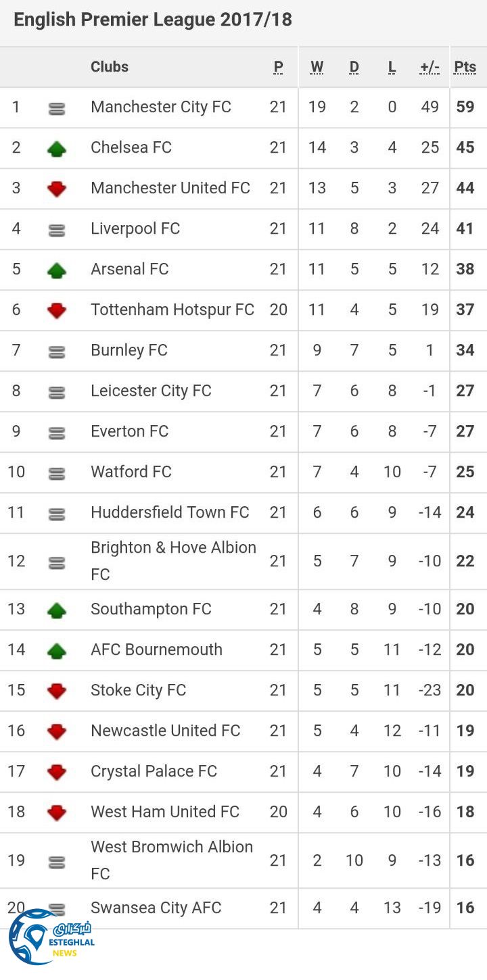
Task: Open Burnley FC club link
Action: [x=129, y=350]
